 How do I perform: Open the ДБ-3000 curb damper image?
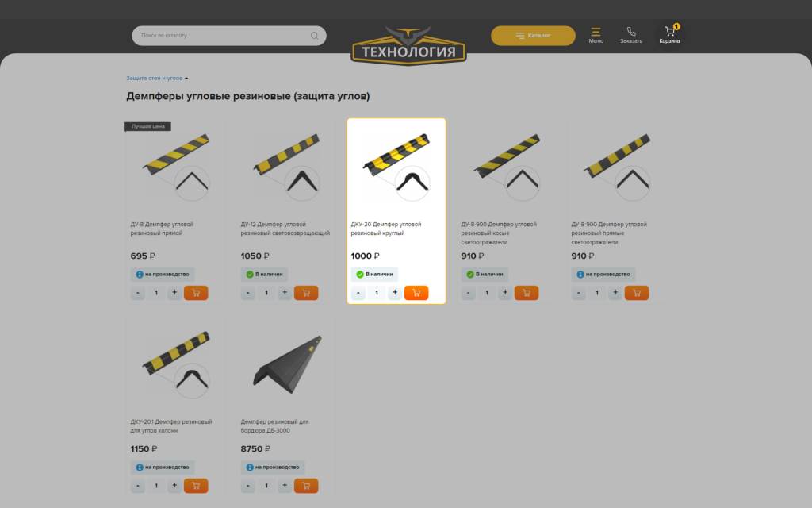[x=286, y=364]
